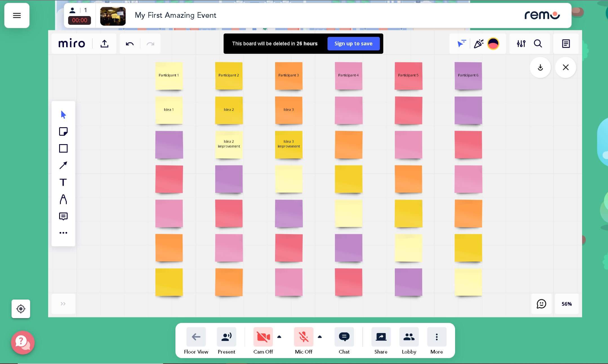Image resolution: width=608 pixels, height=364 pixels.
Task: Select the Text tool
Action: pos(63,182)
